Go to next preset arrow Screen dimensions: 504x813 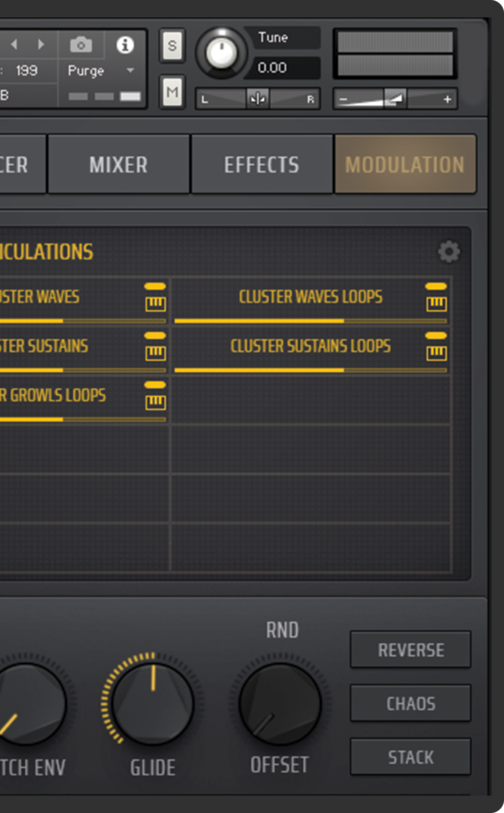(x=41, y=44)
